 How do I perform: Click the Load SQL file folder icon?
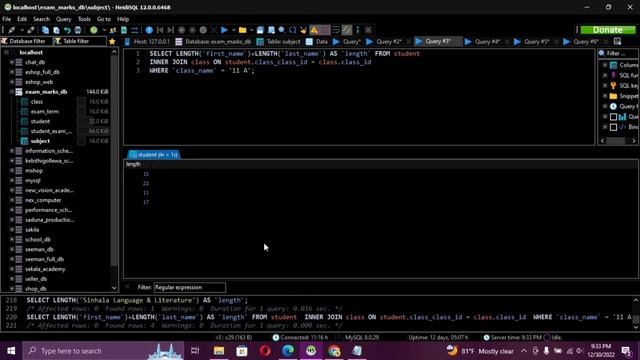tap(242, 30)
